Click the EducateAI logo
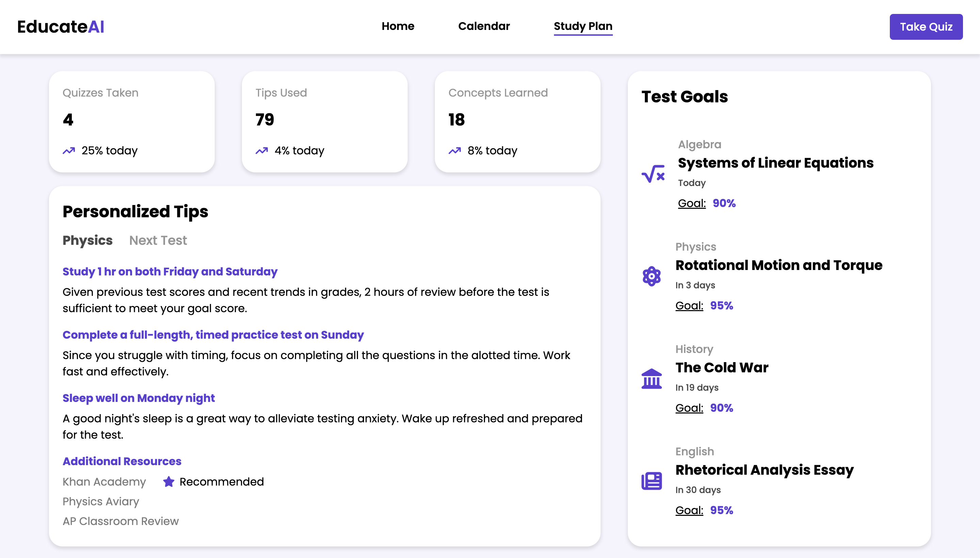Image resolution: width=980 pixels, height=558 pixels. [x=61, y=27]
